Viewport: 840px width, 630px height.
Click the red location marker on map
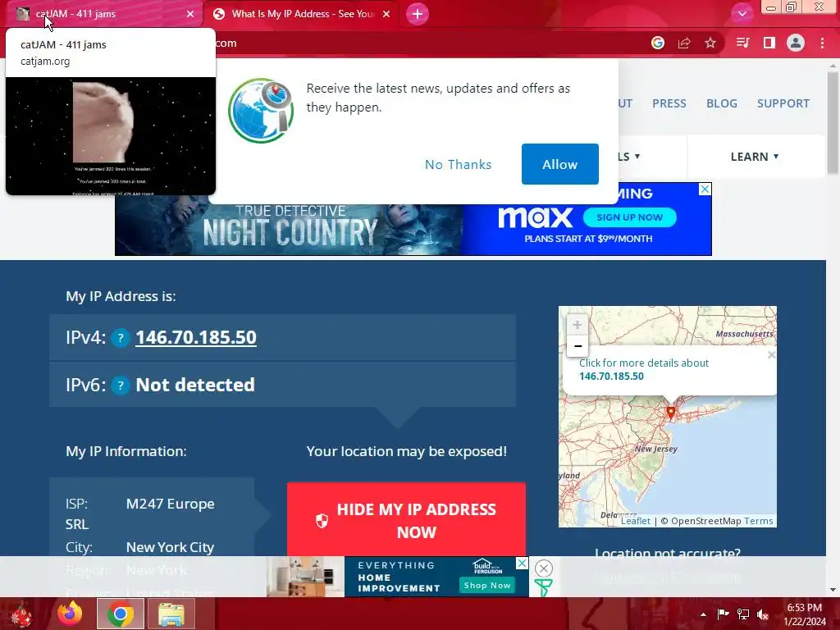(671, 412)
